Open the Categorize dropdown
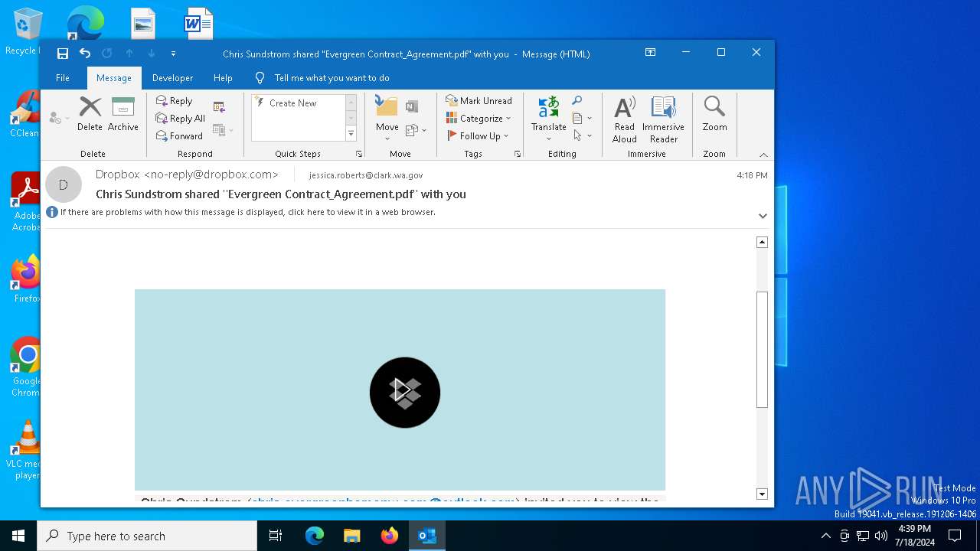This screenshot has width=980, height=551. point(479,118)
